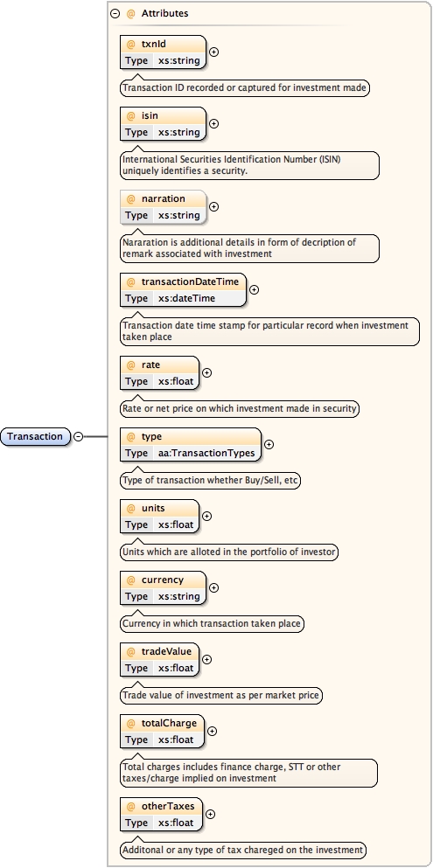Collapse the Attributes group

point(115,14)
